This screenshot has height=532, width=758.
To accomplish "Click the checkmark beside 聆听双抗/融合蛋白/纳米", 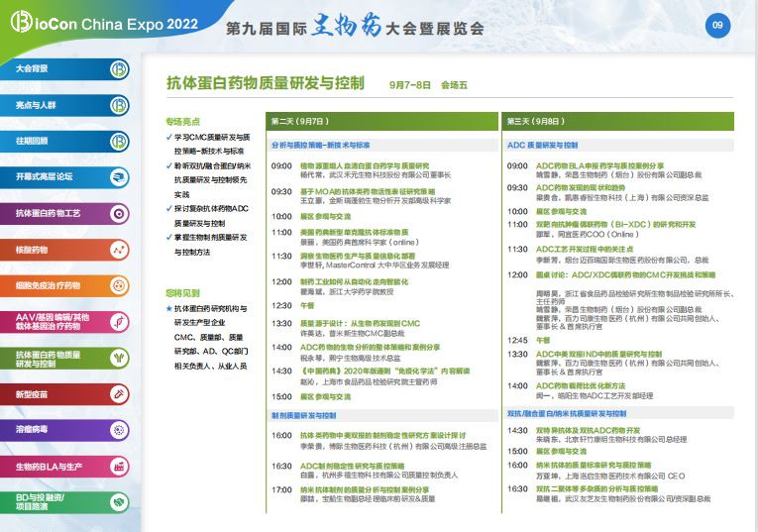I will 169,166.
